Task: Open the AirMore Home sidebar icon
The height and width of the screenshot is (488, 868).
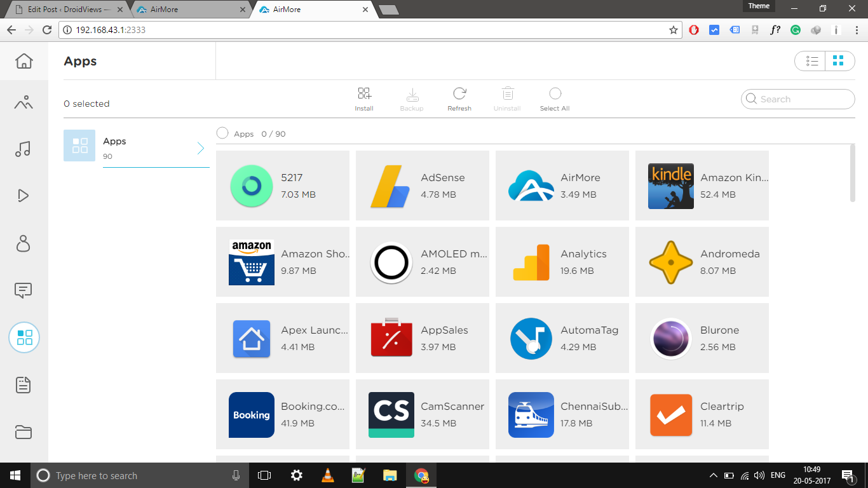Action: (x=24, y=61)
